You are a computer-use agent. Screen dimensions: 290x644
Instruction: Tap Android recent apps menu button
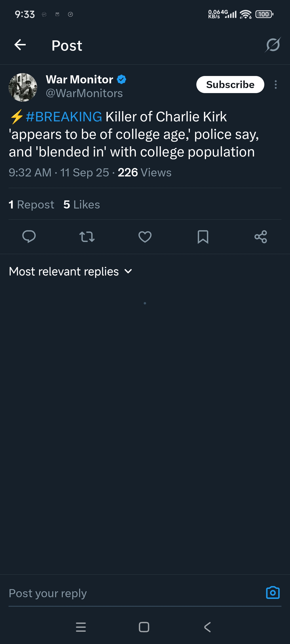tap(81, 627)
